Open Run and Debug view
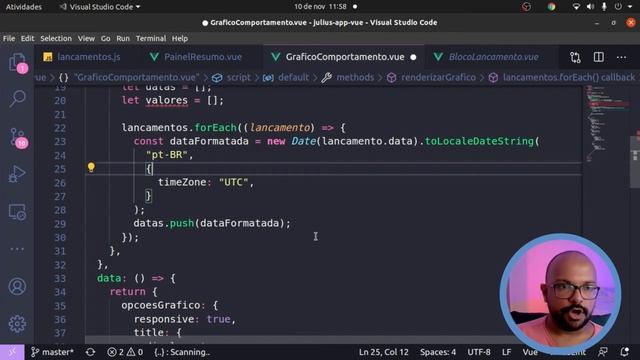The image size is (640, 360). pyautogui.click(x=17, y=174)
